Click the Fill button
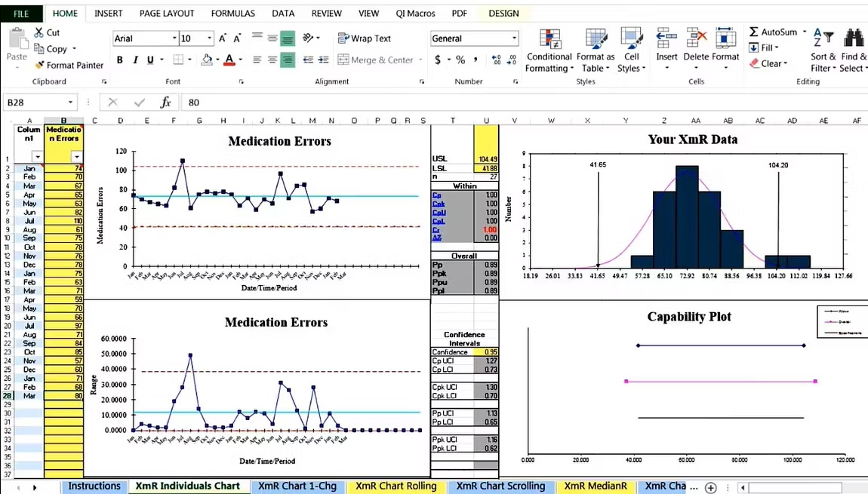Screen dimensions: 868x494 [x=764, y=48]
